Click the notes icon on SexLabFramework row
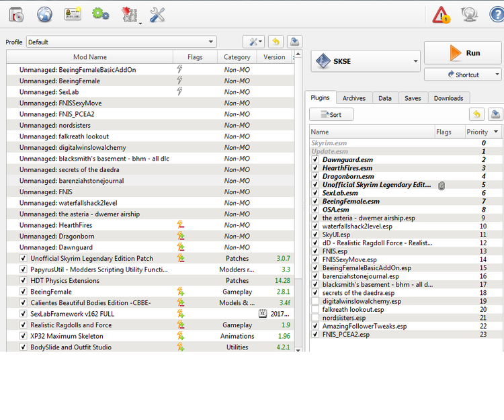This screenshot has height=420, width=504. click(x=263, y=314)
